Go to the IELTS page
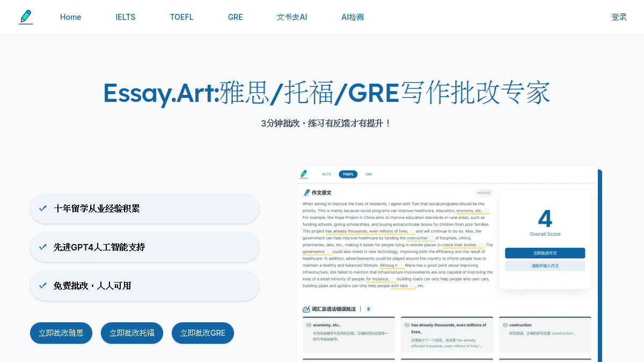 click(126, 17)
